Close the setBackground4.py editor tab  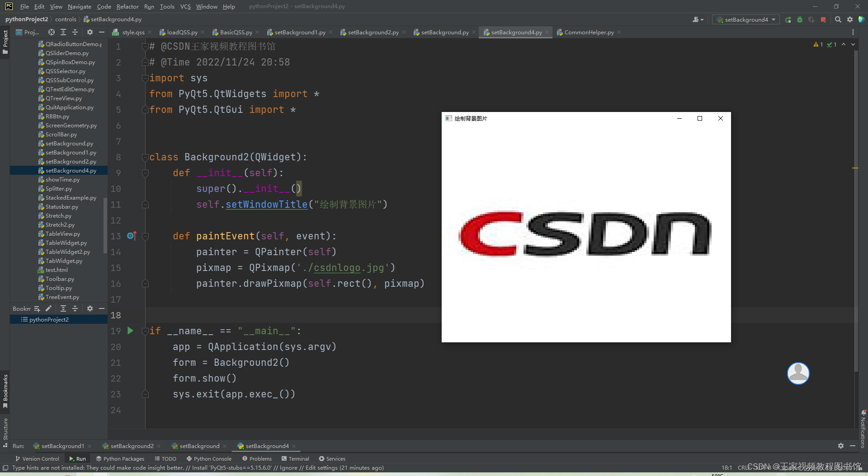547,32
